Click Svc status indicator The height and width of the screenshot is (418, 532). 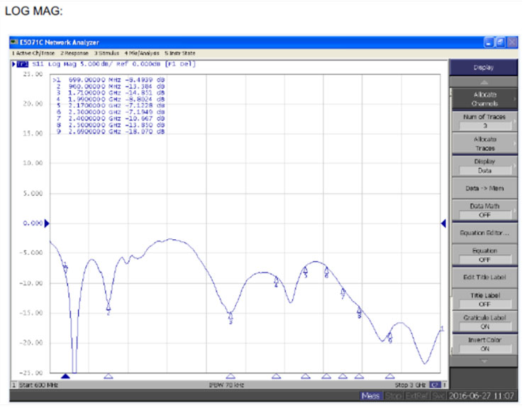point(438,396)
